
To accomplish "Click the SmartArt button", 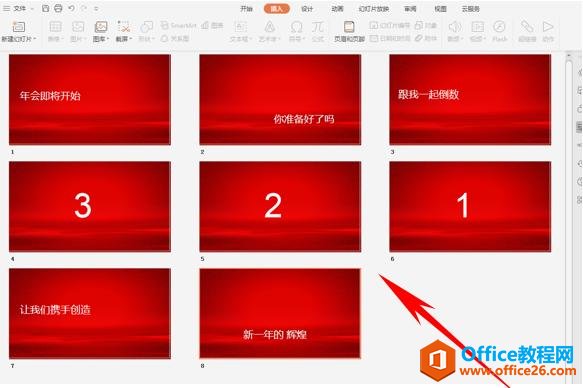I will pos(178,25).
